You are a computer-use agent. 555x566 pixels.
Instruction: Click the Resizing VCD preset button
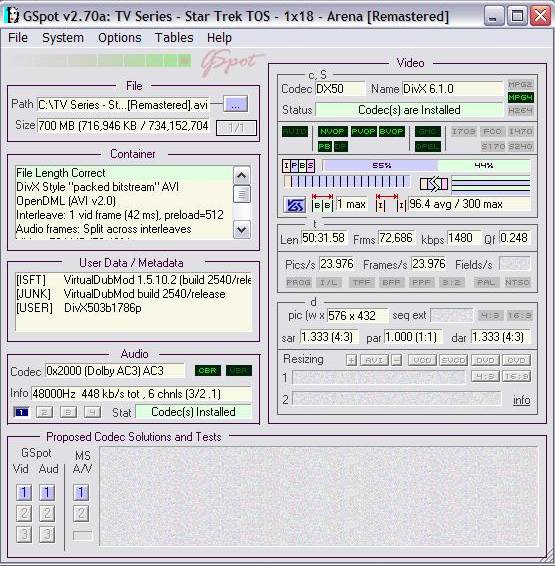(422, 360)
